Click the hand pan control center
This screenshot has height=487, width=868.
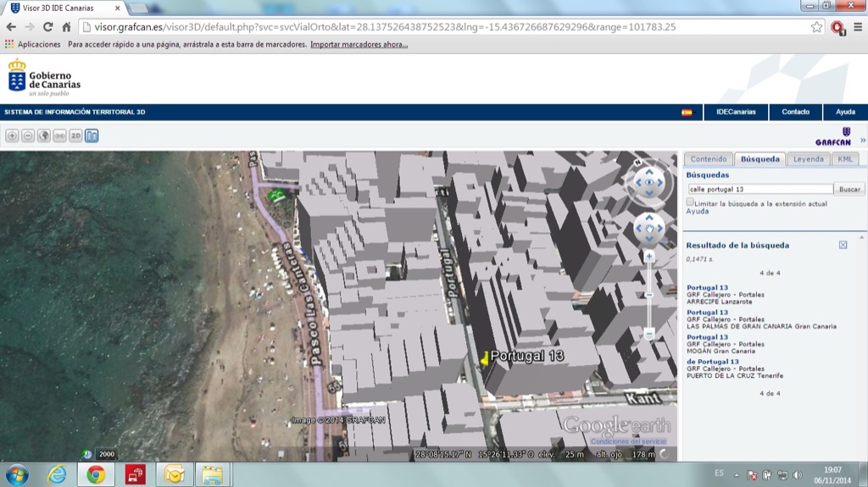tap(649, 228)
